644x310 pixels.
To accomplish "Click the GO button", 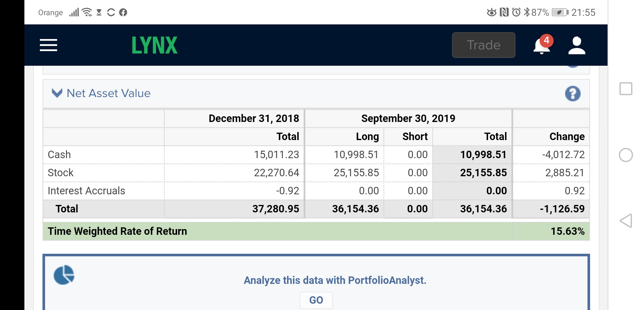I will pos(316,300).
